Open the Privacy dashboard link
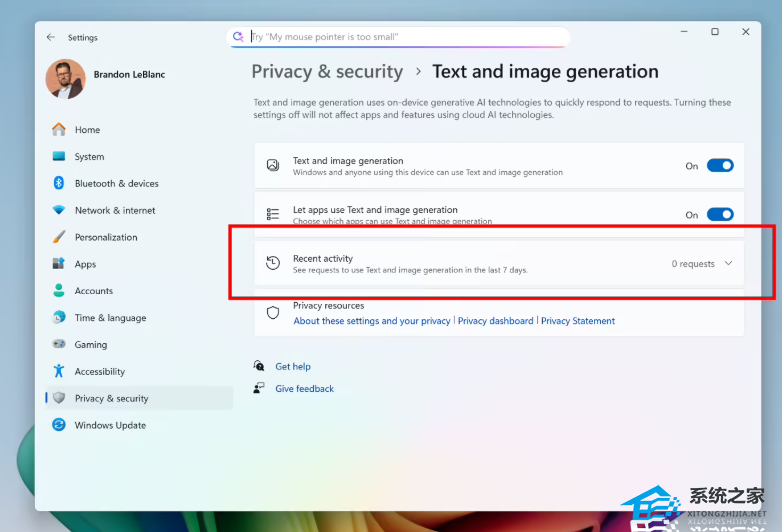The height and width of the screenshot is (532, 782). point(495,321)
